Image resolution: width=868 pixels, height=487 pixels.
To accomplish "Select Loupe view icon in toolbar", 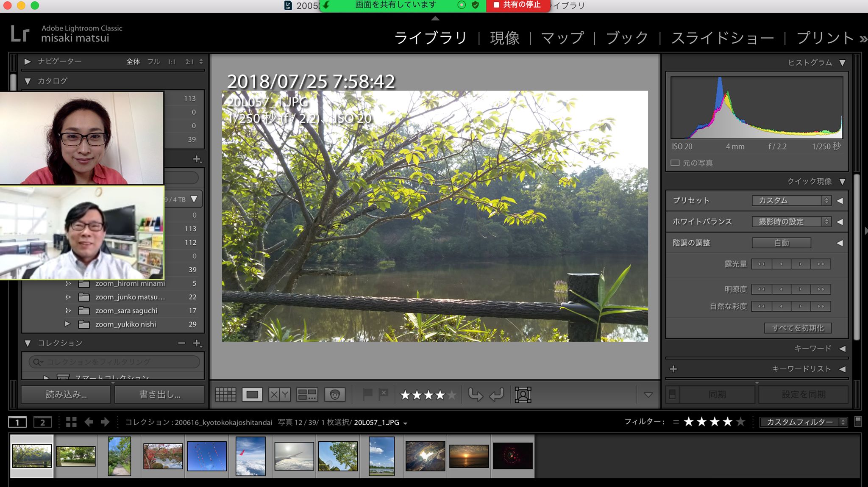I will pos(252,395).
